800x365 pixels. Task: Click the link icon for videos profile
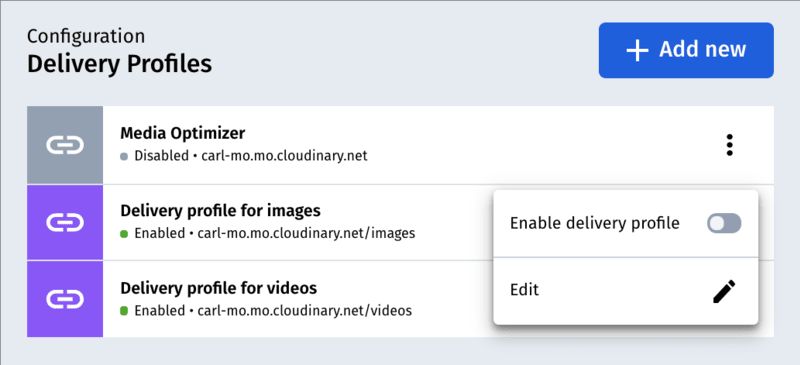click(65, 299)
